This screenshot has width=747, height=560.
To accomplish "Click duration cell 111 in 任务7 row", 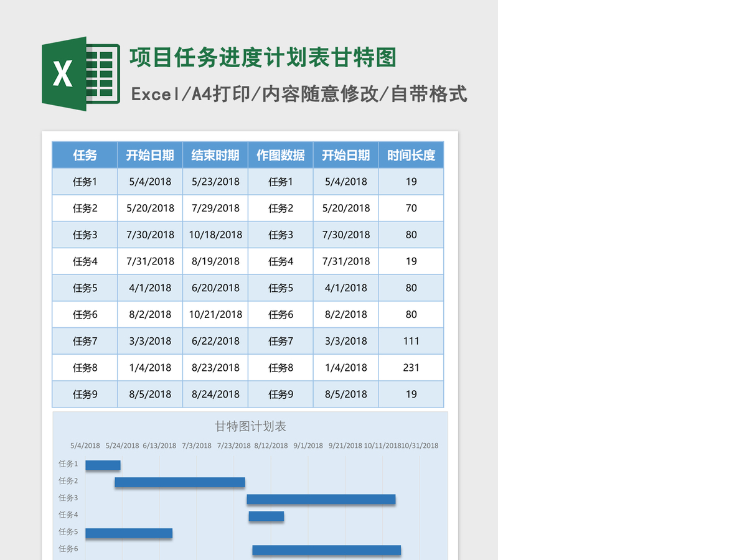I will pyautogui.click(x=411, y=341).
